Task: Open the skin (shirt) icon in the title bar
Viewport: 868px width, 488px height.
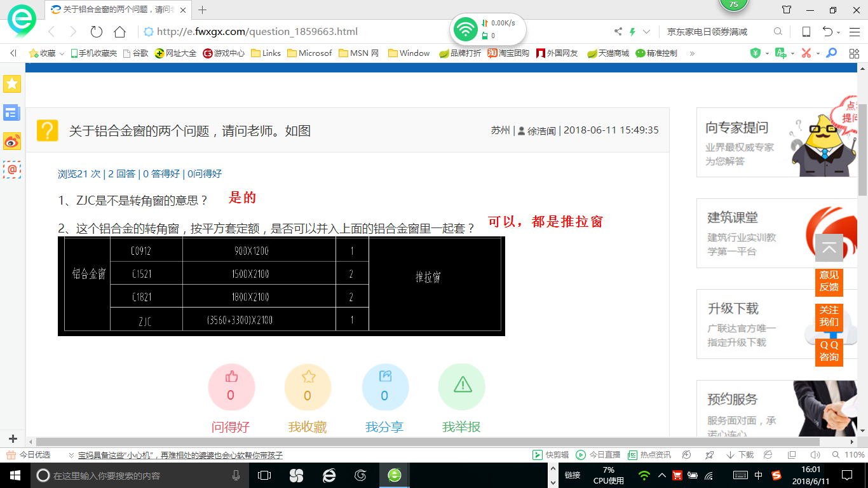Action: tap(787, 10)
